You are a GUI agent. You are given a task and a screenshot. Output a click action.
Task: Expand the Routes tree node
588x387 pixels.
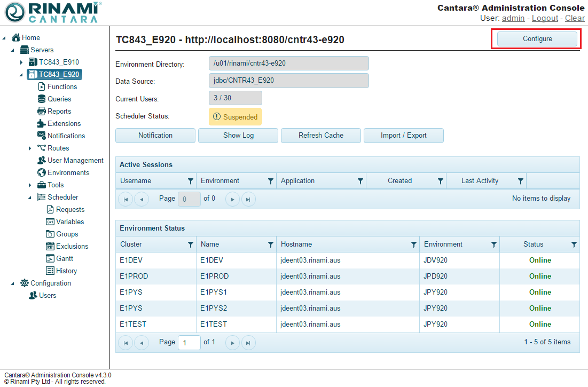click(30, 148)
